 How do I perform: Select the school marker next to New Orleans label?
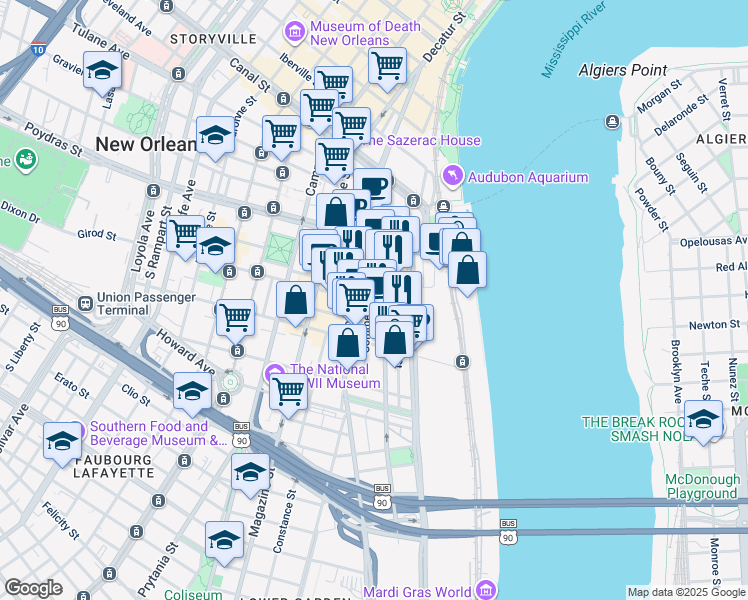point(215,136)
